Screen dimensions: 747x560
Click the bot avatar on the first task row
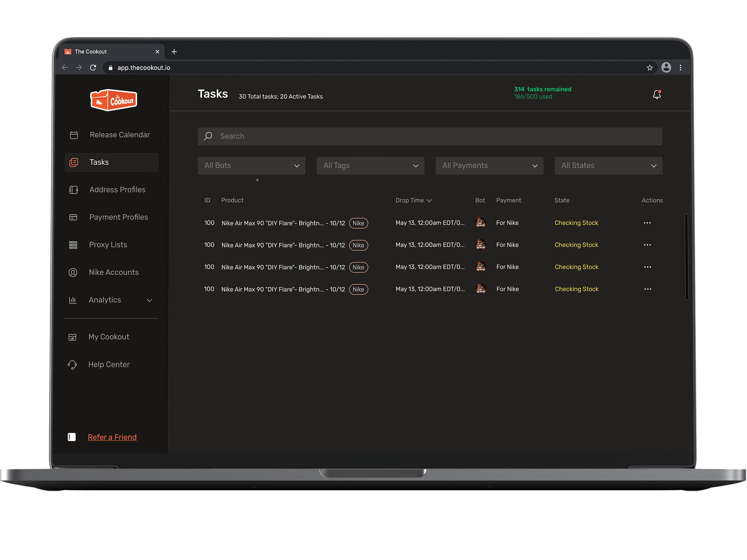tap(481, 223)
